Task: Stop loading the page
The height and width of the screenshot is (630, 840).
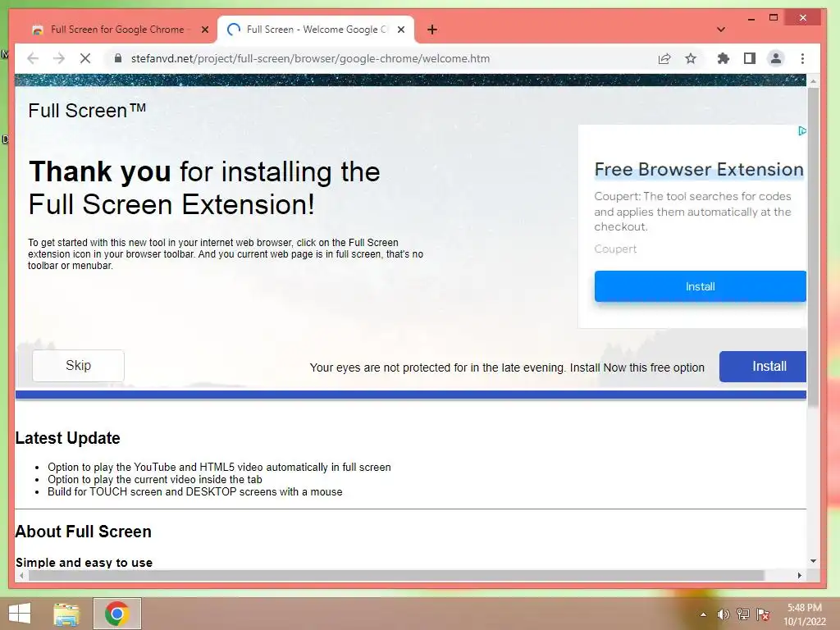Action: click(x=85, y=58)
